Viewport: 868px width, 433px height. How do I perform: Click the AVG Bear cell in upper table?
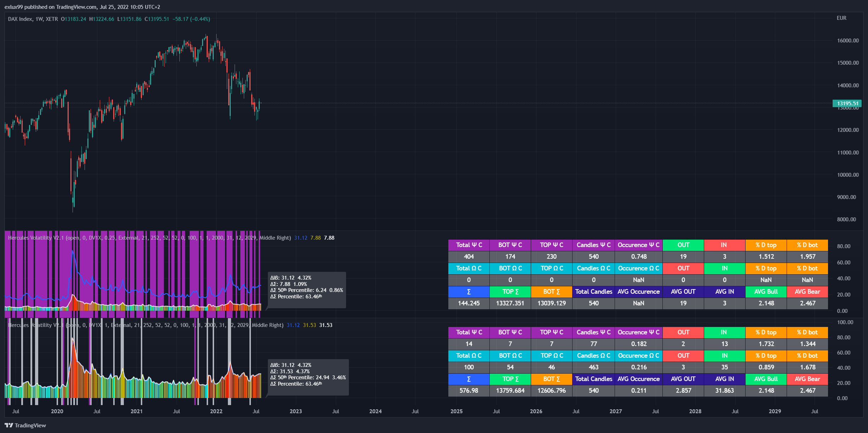(807, 292)
